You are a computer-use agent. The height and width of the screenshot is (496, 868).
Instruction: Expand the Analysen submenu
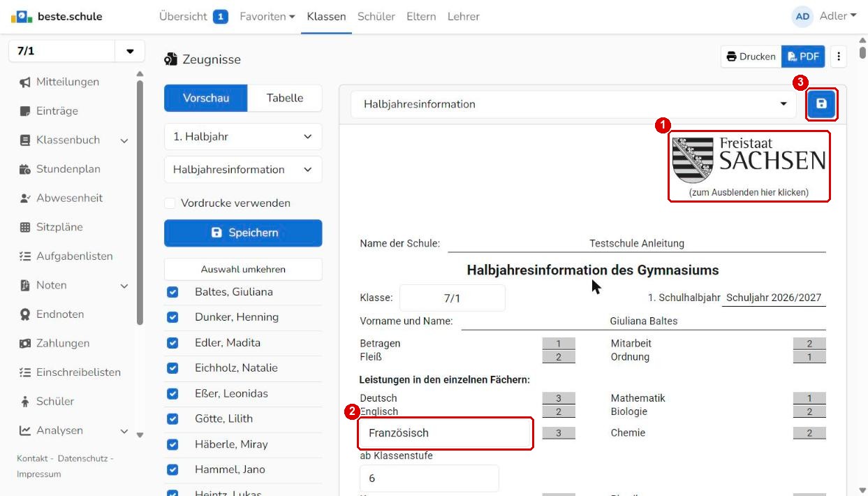(x=124, y=431)
